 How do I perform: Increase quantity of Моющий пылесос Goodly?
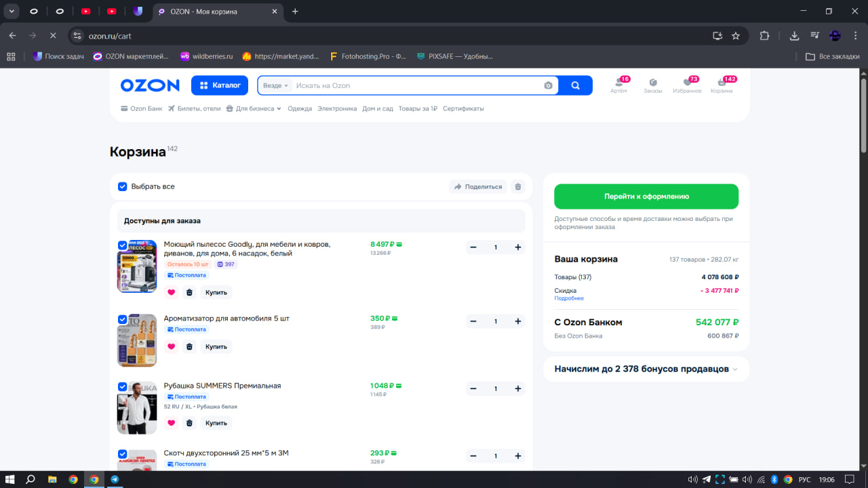coord(518,247)
